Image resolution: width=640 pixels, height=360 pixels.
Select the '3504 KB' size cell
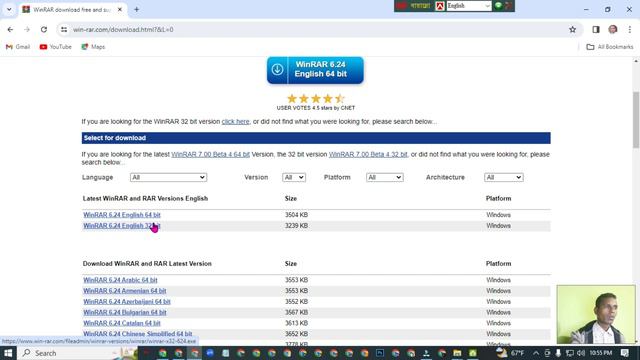click(x=296, y=215)
